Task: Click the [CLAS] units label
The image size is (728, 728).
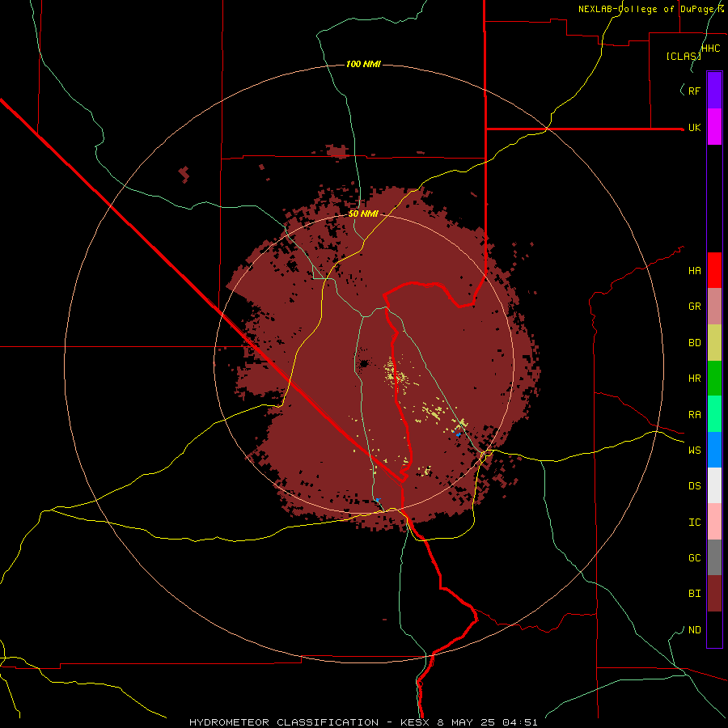Action: click(684, 57)
